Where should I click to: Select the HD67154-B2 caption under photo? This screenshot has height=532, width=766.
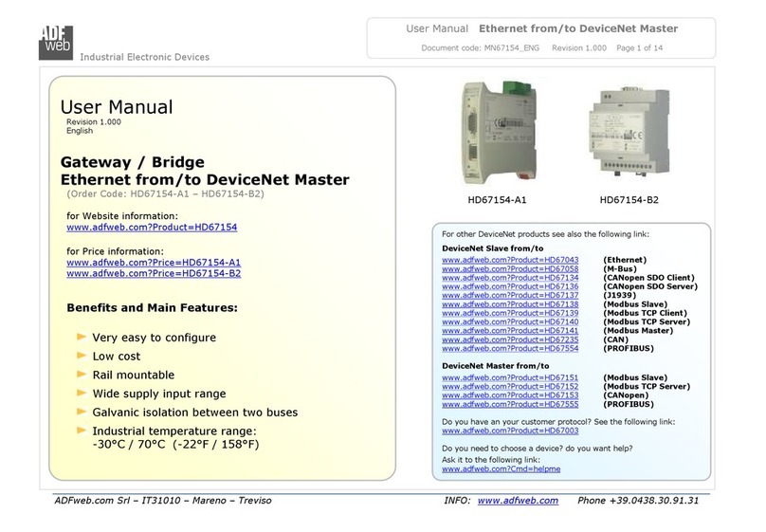pos(629,200)
